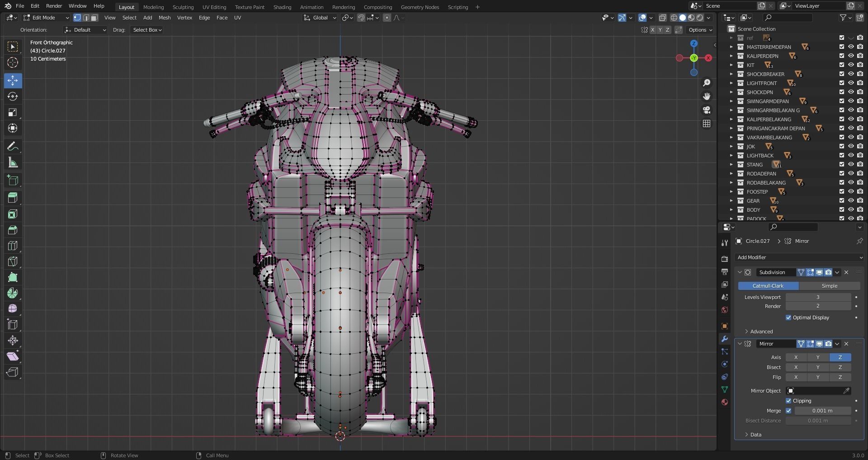
Task: Select the Bevel tool
Action: (x=13, y=230)
